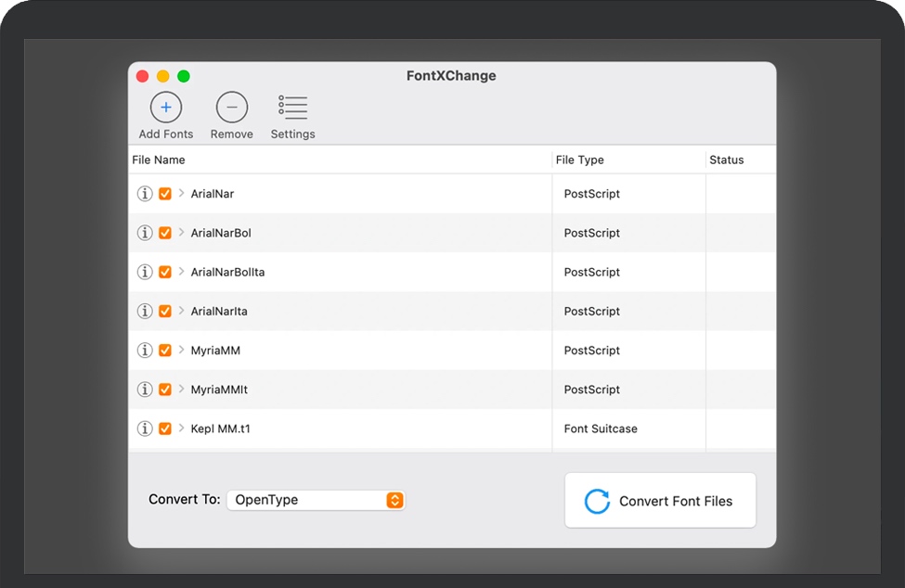This screenshot has width=905, height=588.
Task: Expand the Kepl MM.t1 font suitcase
Action: tap(181, 428)
